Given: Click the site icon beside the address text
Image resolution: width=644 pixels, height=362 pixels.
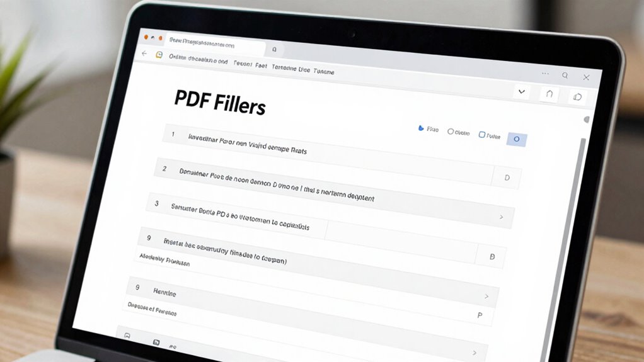Looking at the screenshot, I should click(159, 55).
